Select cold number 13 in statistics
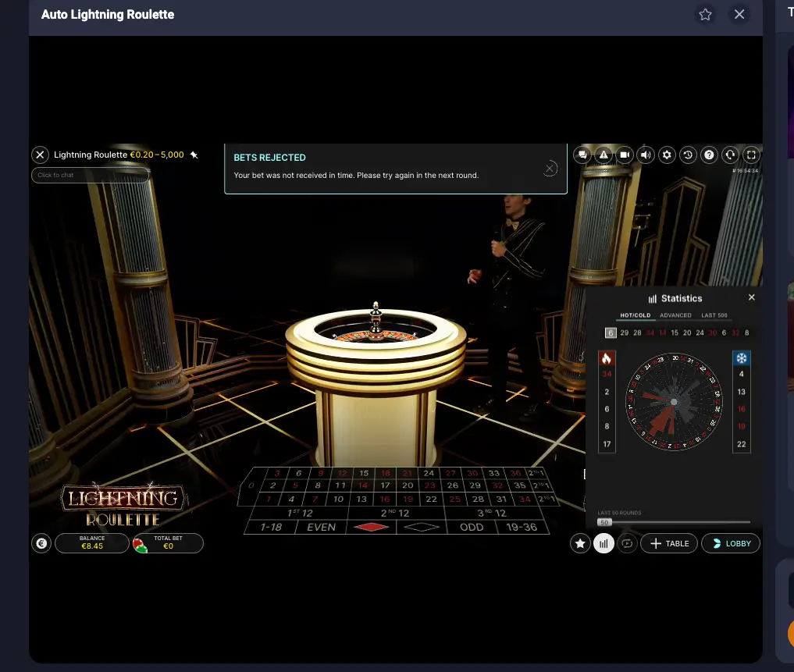794x672 pixels. point(742,392)
